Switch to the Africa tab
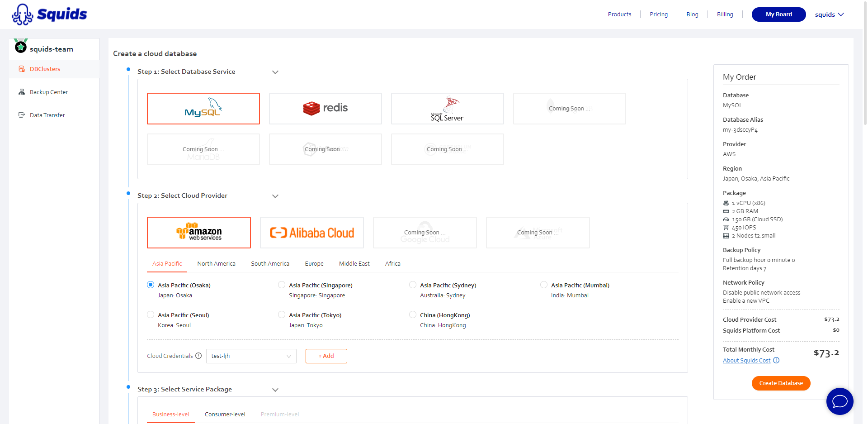Screen dimensions: 868x424 (393, 263)
